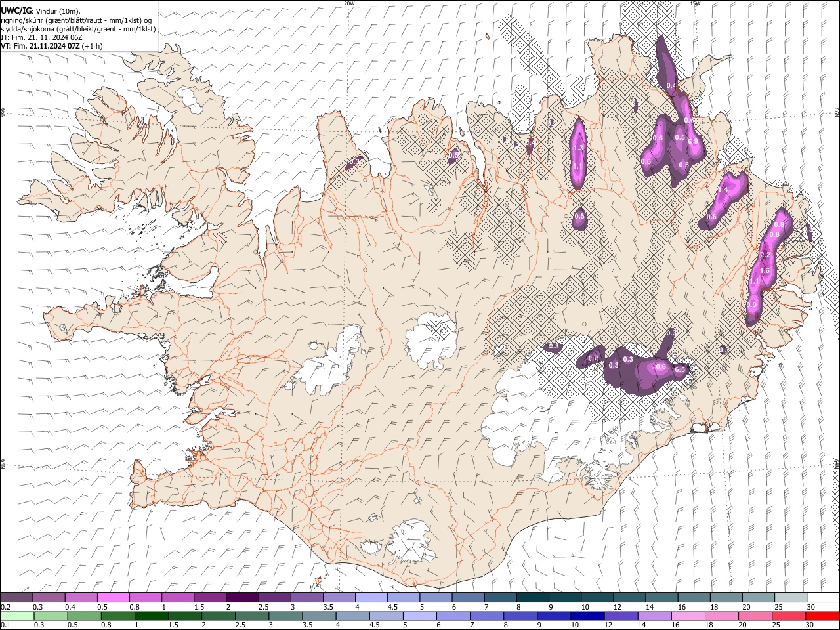Click the pink lower swatch between 18 and 20
840x630 pixels.
[x=722, y=616]
